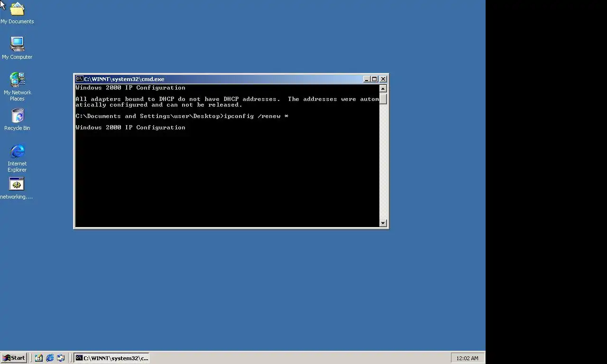Launch Internet Explorer from quick launch
The width and height of the screenshot is (607, 364).
coord(50,358)
